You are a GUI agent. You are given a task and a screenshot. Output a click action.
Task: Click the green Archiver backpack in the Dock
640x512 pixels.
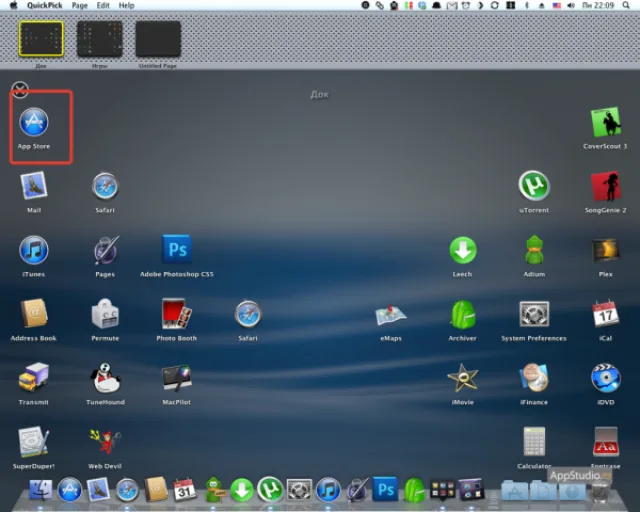pos(414,490)
